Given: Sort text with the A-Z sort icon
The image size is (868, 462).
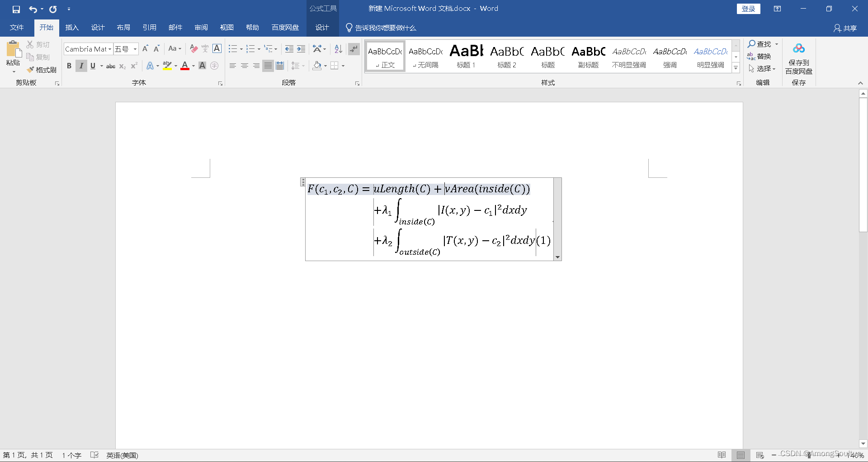Looking at the screenshot, I should click(x=338, y=49).
